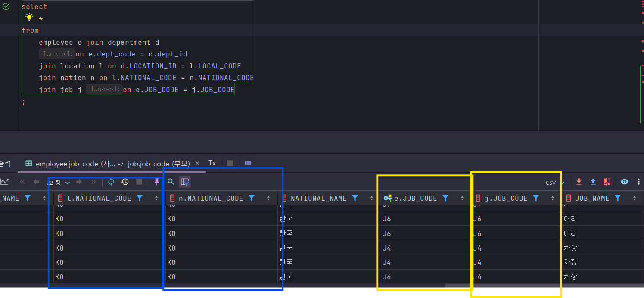Filter the JOB_NAME column

click(618, 198)
